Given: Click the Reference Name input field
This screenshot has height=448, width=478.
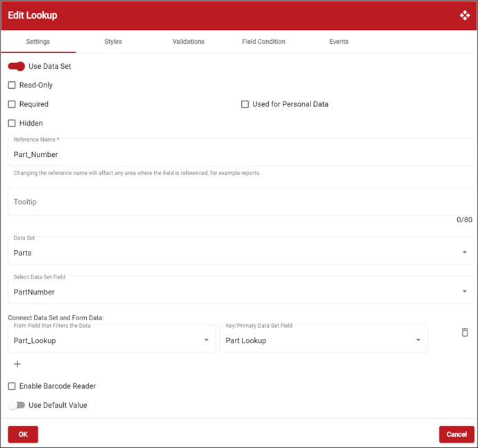Looking at the screenshot, I should [241, 152].
